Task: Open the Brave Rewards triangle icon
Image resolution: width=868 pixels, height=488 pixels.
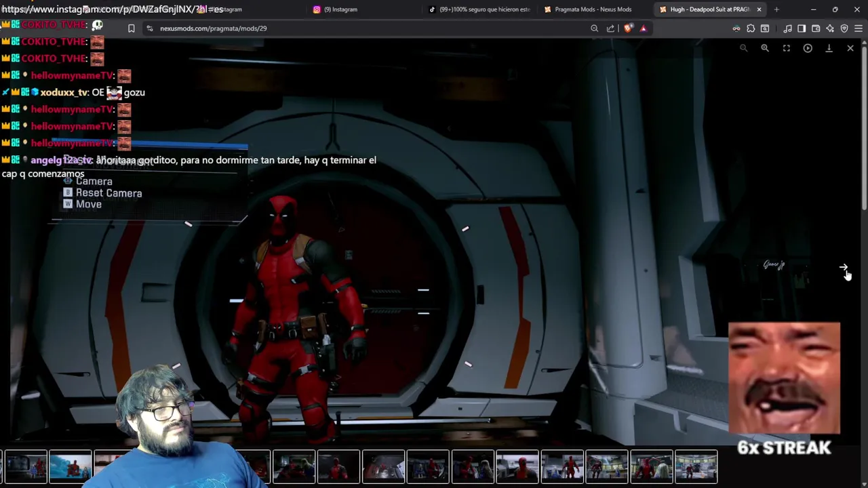Action: point(644,28)
